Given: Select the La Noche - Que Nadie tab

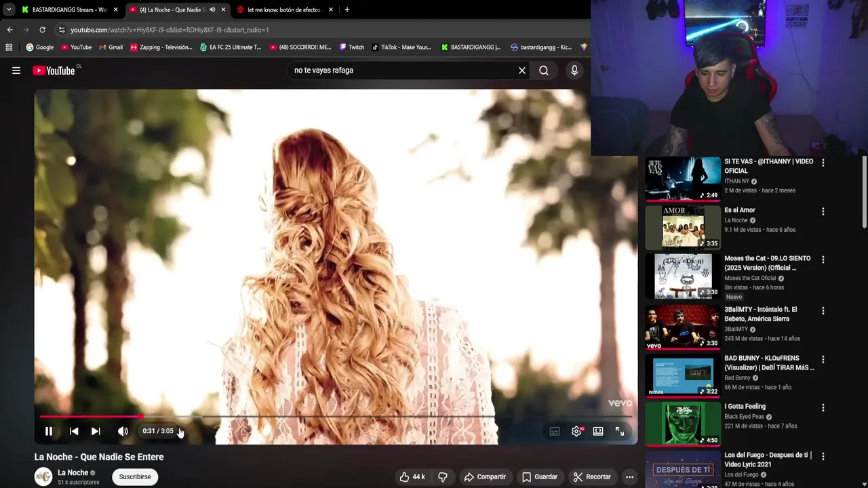Looking at the screenshot, I should (173, 9).
